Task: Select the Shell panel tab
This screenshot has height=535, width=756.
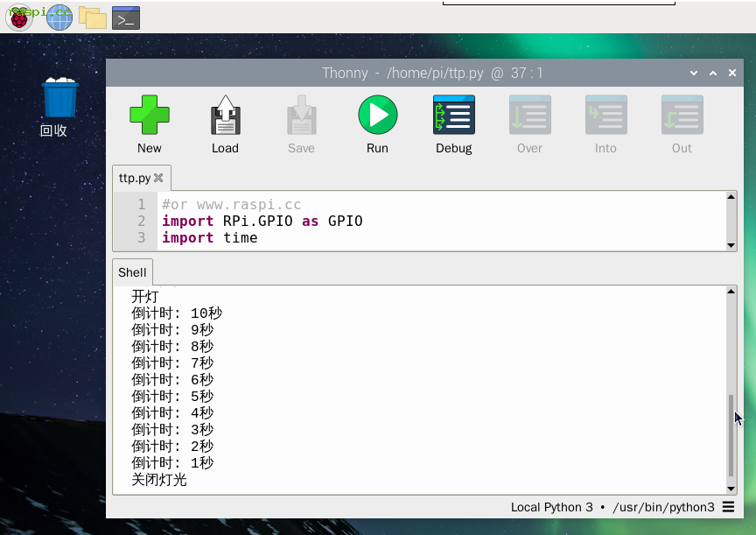Action: click(x=132, y=273)
